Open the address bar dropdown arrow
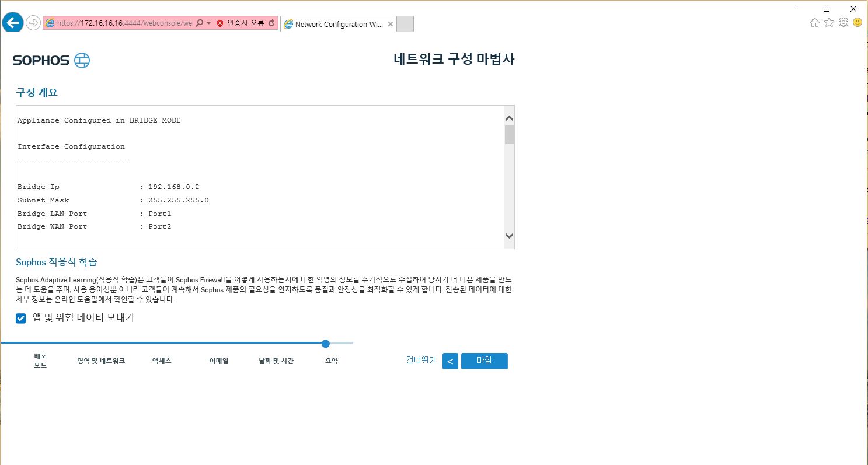The width and height of the screenshot is (868, 465). click(x=208, y=23)
